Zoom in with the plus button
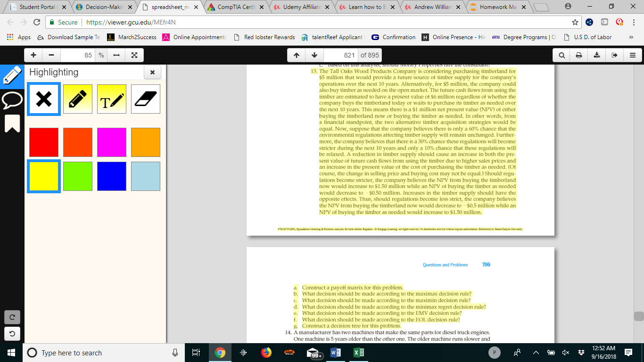This screenshot has width=644, height=362. click(33, 55)
